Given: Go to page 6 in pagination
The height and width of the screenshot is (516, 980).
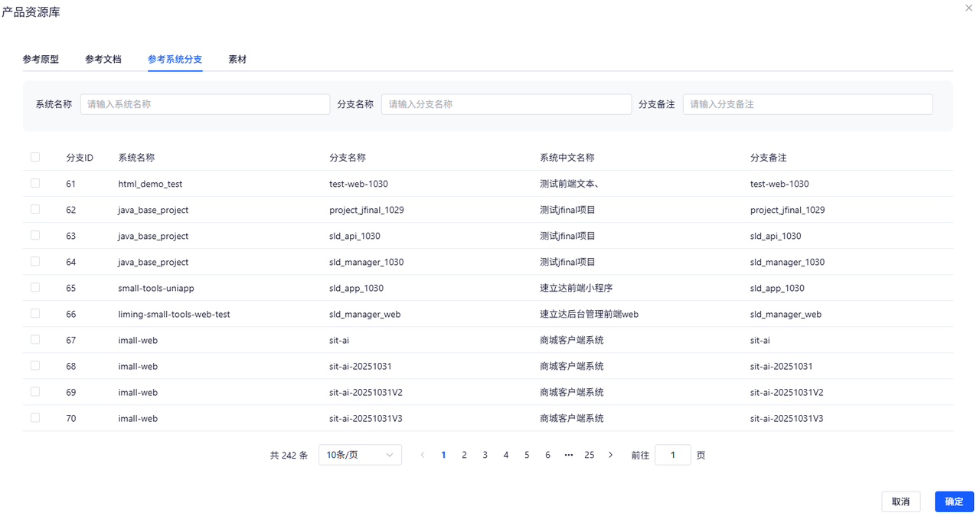Looking at the screenshot, I should [547, 455].
